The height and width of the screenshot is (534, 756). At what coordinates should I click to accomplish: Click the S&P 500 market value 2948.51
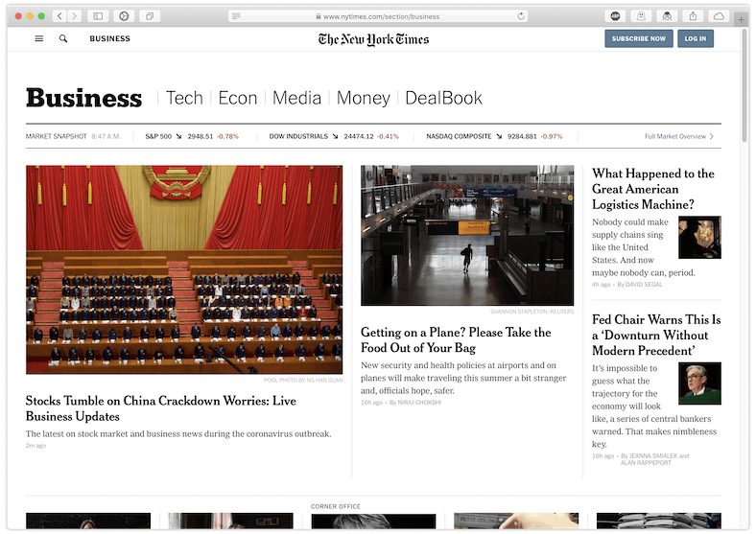(x=201, y=136)
